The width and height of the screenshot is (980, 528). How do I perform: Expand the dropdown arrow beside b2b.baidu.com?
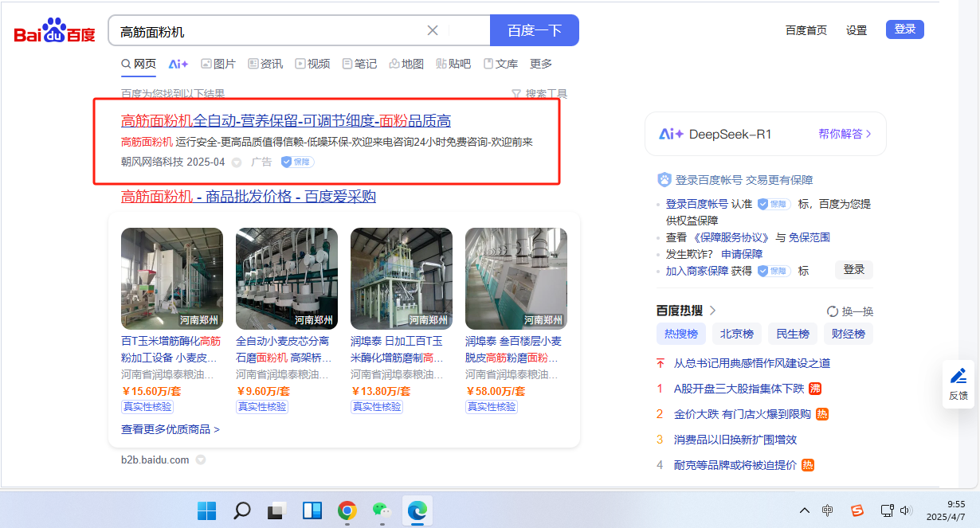pos(201,460)
